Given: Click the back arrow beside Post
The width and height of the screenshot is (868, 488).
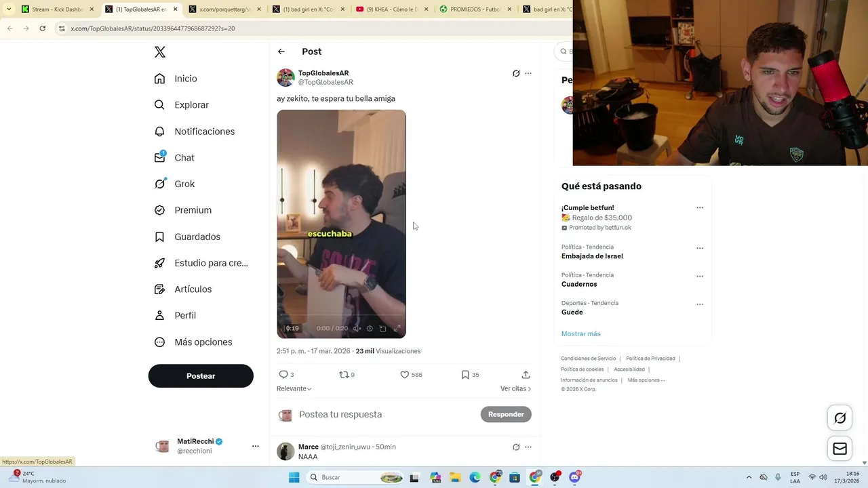Looking at the screenshot, I should coord(281,52).
